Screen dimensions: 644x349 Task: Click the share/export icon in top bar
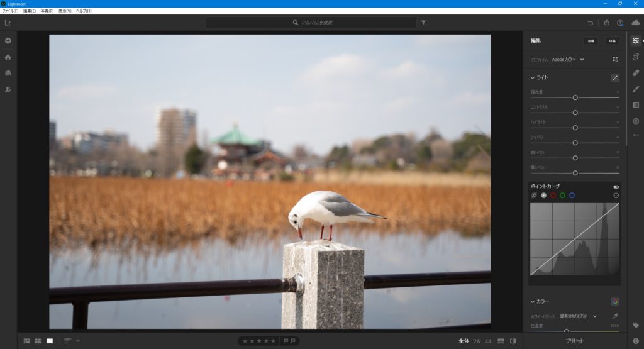606,23
